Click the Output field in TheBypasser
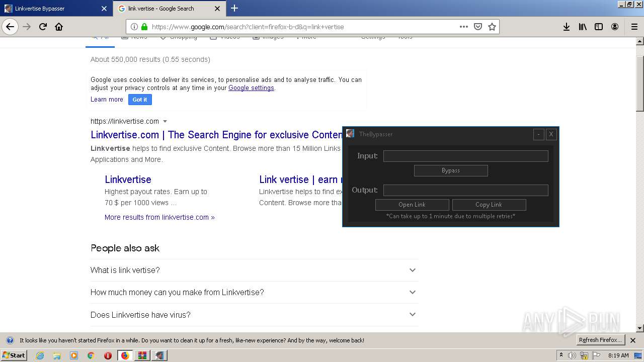This screenshot has height=362, width=644. (466, 190)
